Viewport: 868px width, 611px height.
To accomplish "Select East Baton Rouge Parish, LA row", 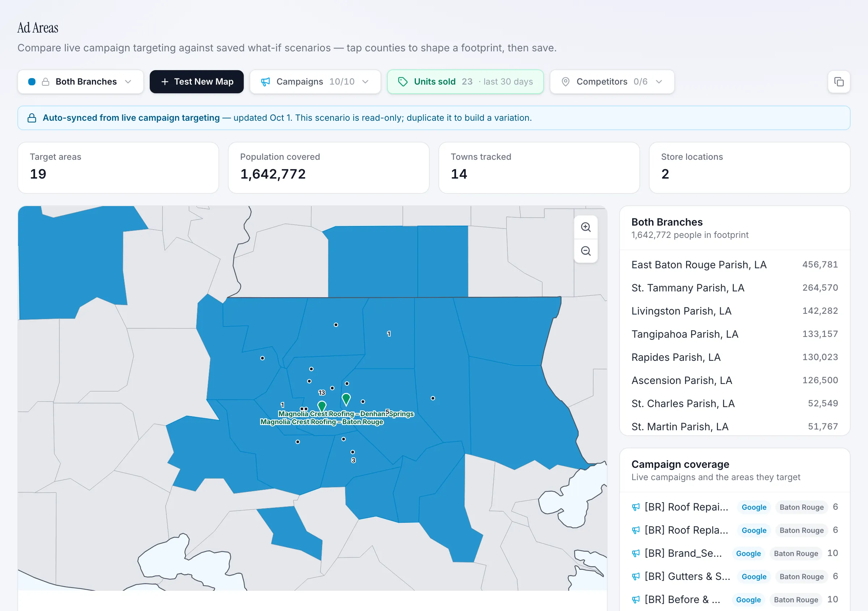I will (x=734, y=265).
